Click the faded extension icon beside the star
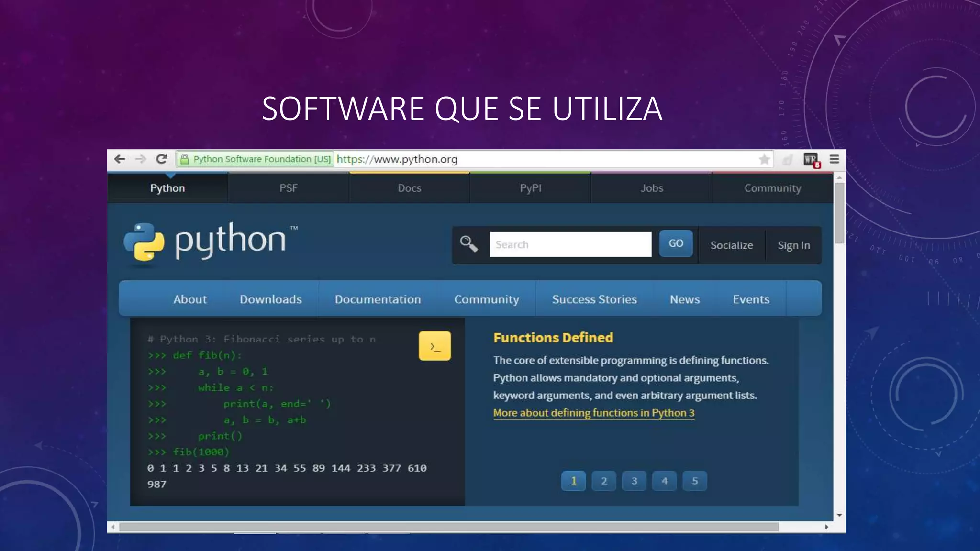Viewport: 980px width, 551px height. (788, 160)
